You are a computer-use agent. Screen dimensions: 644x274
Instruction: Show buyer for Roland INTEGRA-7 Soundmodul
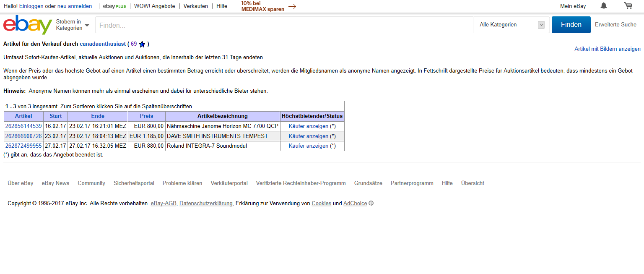point(308,146)
